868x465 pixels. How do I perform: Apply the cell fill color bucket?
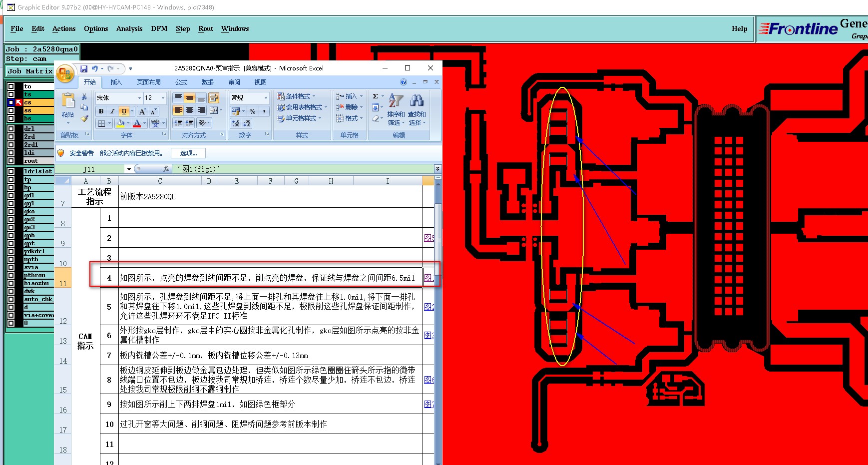120,123
